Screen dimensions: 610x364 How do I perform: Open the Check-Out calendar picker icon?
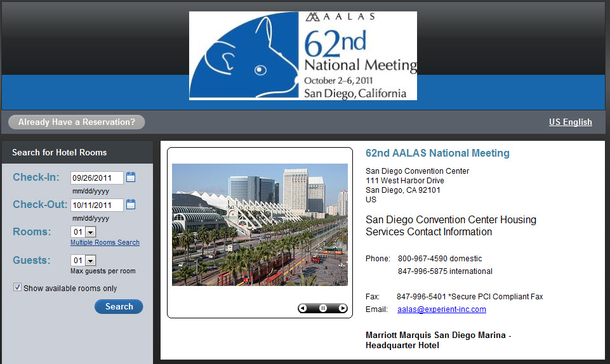(131, 205)
